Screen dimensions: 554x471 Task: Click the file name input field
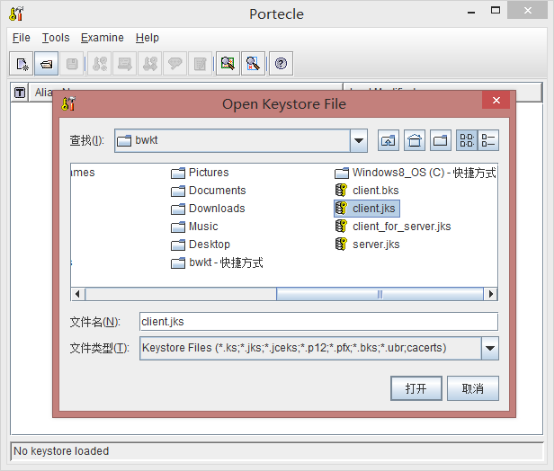(x=318, y=322)
